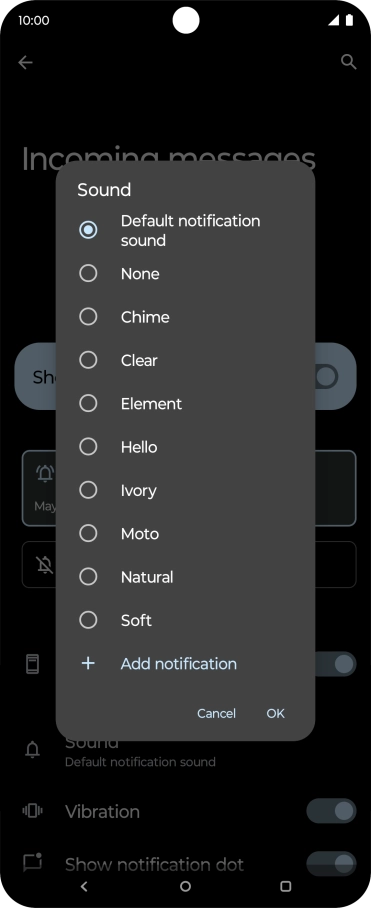Confirm selection with OK

[276, 713]
